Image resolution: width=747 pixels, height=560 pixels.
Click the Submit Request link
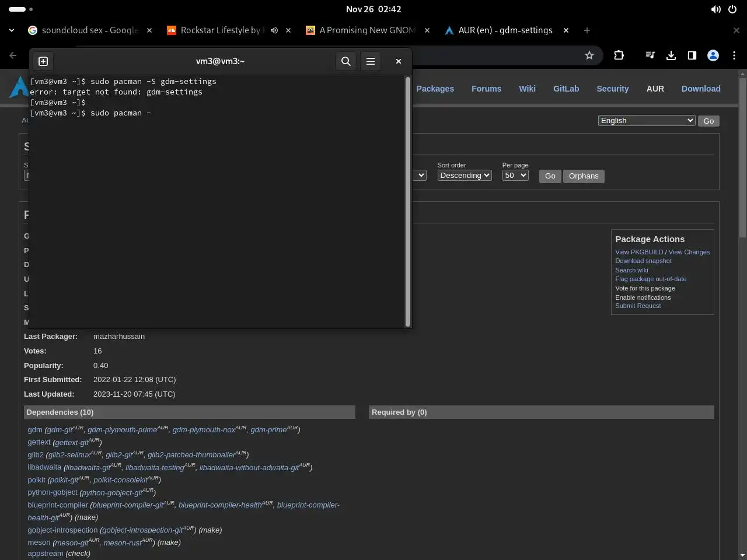pyautogui.click(x=638, y=306)
